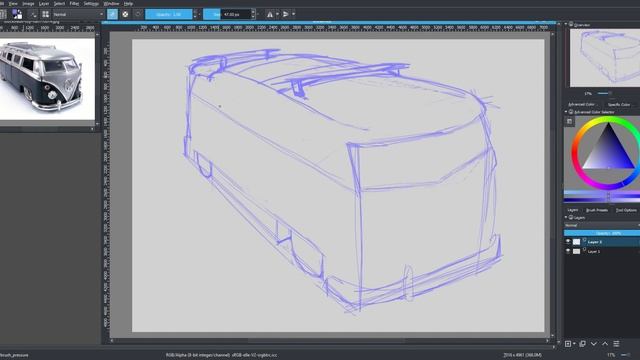Viewport: 640px width, 360px height.
Task: Add a new paint layer
Action: pyautogui.click(x=568, y=344)
